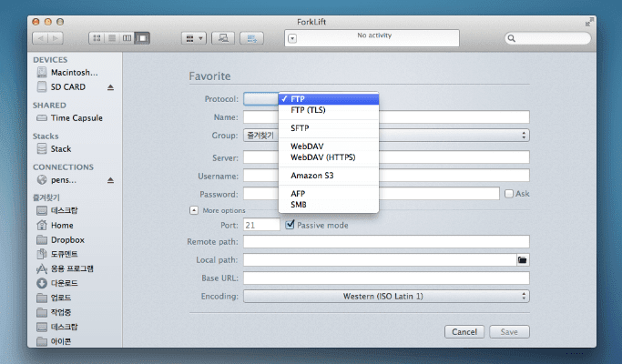The height and width of the screenshot is (364, 622).
Task: Switch to column view mode
Action: [x=127, y=38]
